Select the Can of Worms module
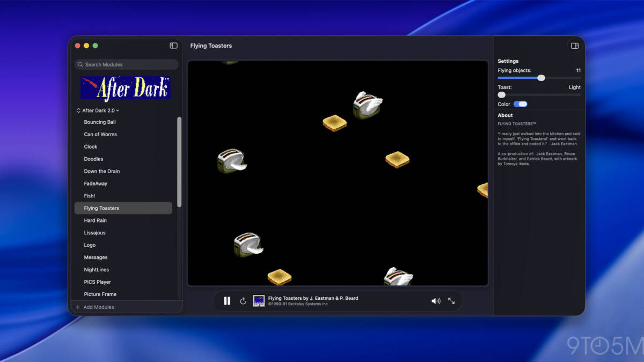The image size is (644, 362). coord(123,135)
